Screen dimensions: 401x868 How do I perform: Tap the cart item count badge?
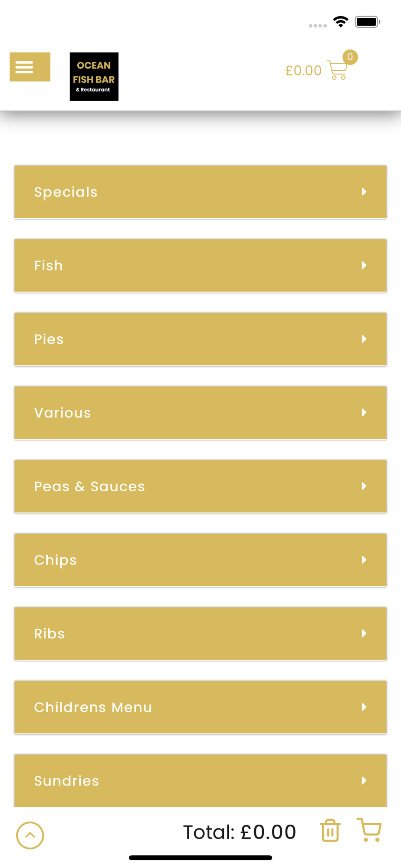[x=350, y=57]
